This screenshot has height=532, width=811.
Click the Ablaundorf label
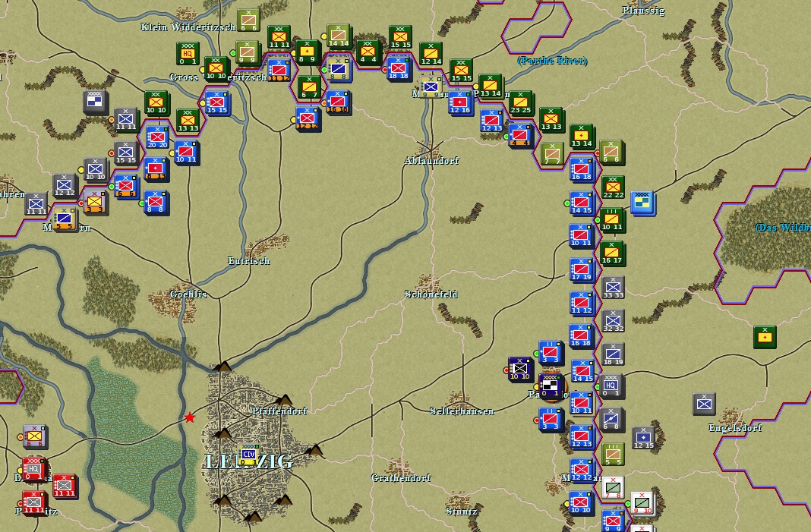(431, 161)
